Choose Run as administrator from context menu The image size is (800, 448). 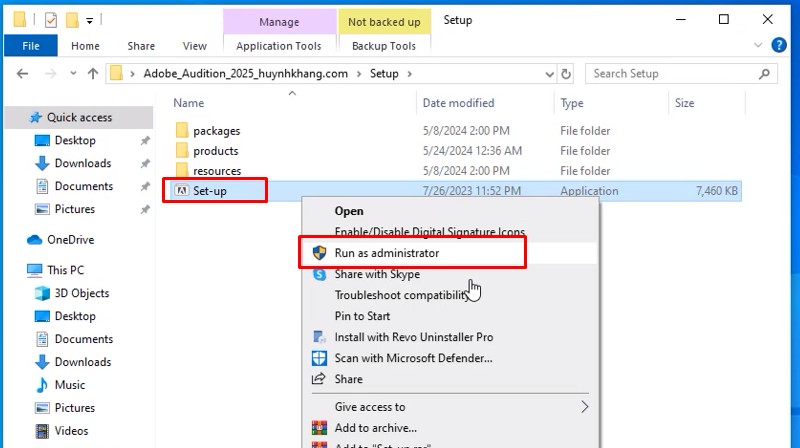pos(386,253)
